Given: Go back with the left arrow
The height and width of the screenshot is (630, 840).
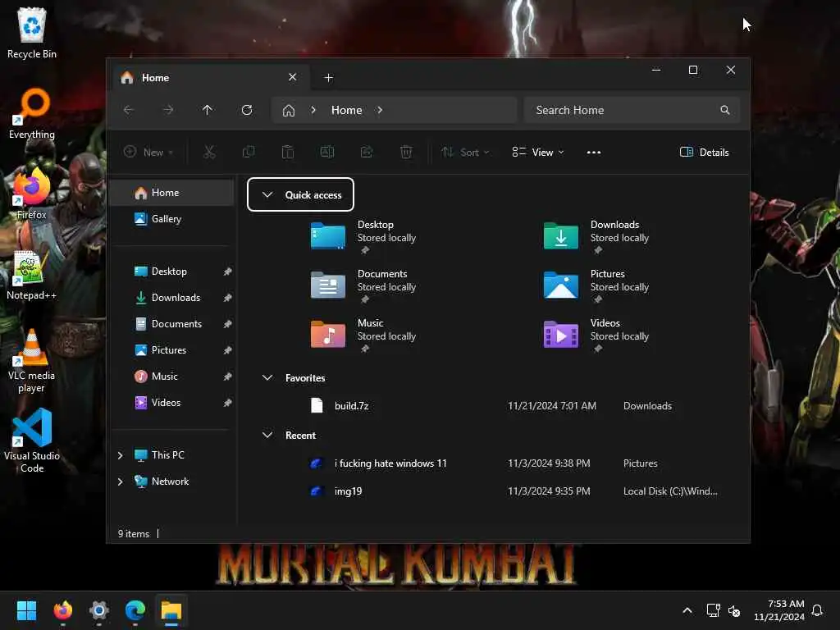Looking at the screenshot, I should tap(129, 110).
